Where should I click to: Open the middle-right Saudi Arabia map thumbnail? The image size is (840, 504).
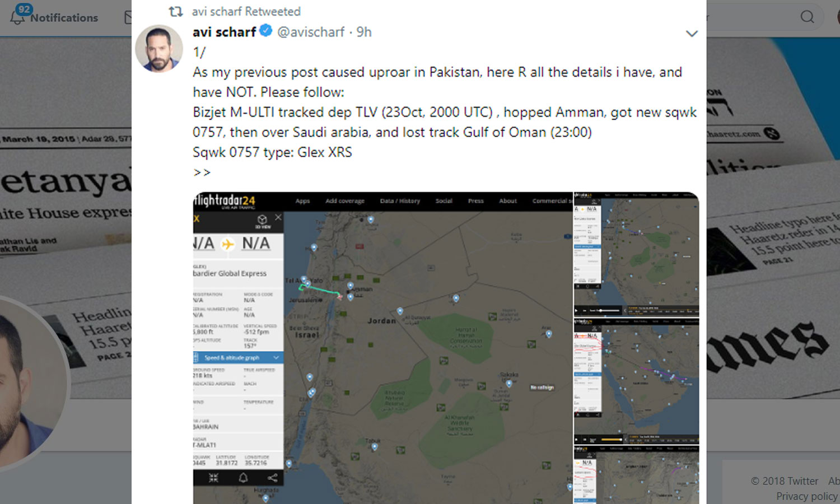636,381
